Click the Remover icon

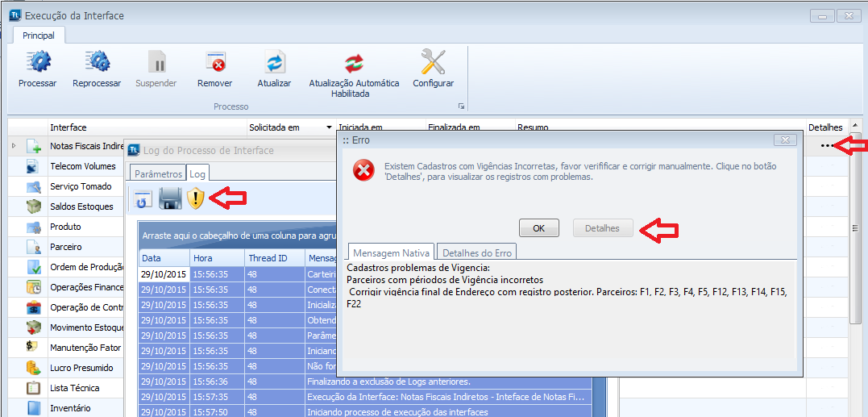[x=215, y=62]
